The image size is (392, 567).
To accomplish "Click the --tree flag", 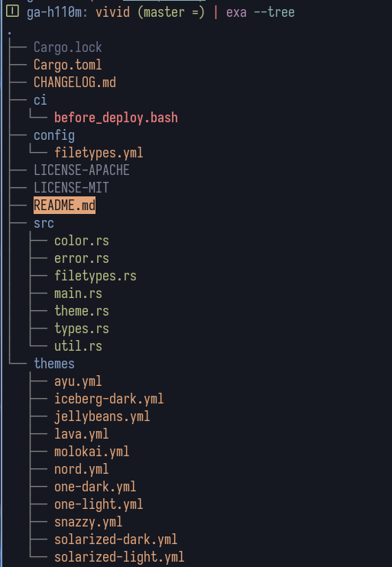I will pyautogui.click(x=274, y=13).
